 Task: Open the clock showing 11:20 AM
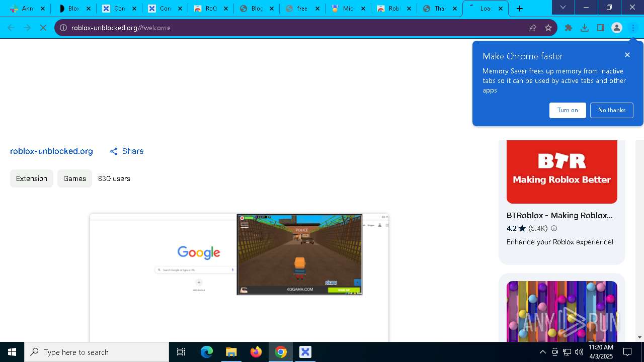tap(601, 352)
